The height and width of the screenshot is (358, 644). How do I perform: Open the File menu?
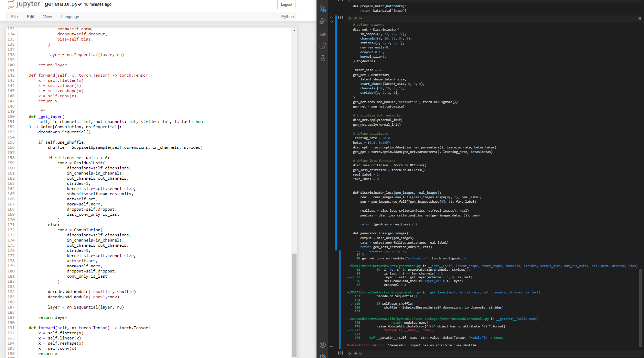[14, 16]
